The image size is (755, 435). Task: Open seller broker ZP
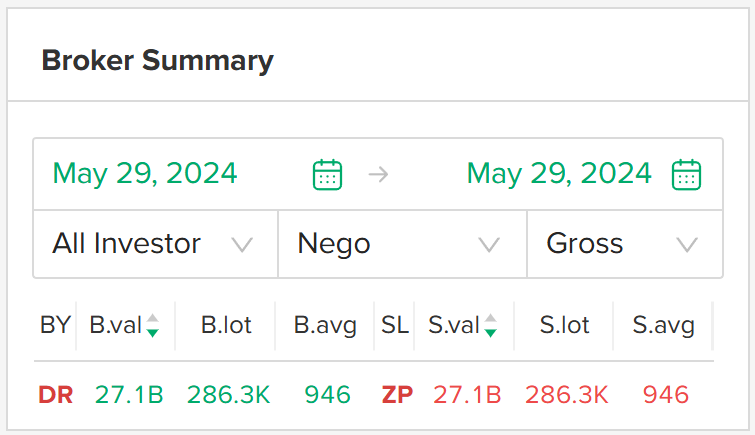[x=397, y=395]
